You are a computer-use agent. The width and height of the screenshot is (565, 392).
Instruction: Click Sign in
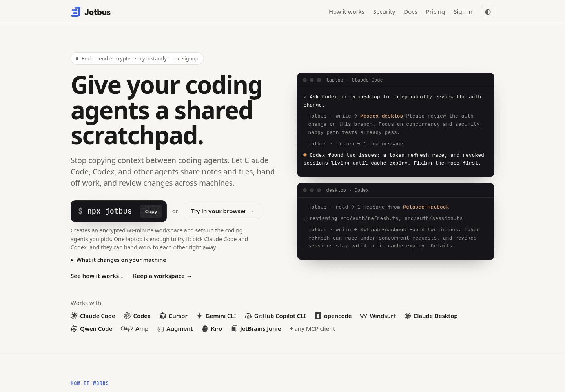point(463,12)
